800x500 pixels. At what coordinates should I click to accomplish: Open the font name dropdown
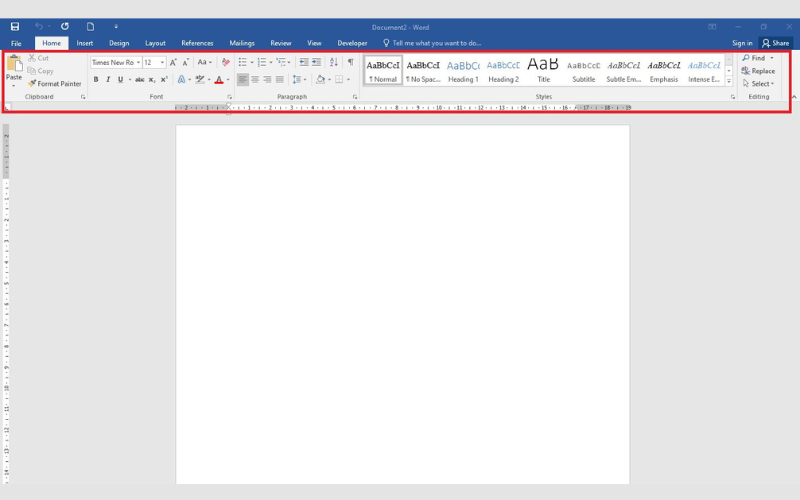tap(137, 62)
